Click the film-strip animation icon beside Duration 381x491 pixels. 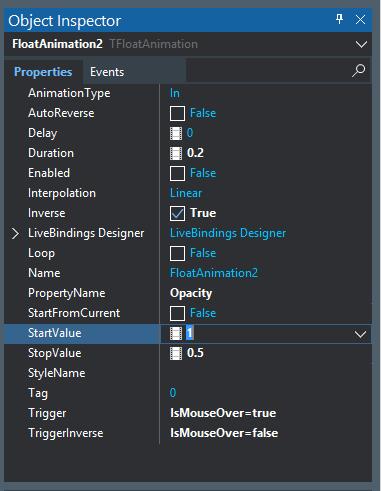[x=176, y=153]
